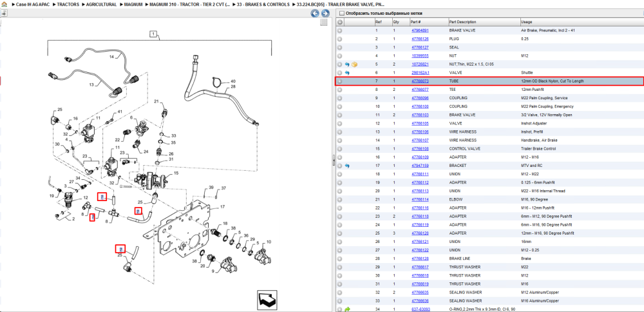Click the panel splitter handle between diagram and table
The width and height of the screenshot is (644, 312).
(x=334, y=161)
